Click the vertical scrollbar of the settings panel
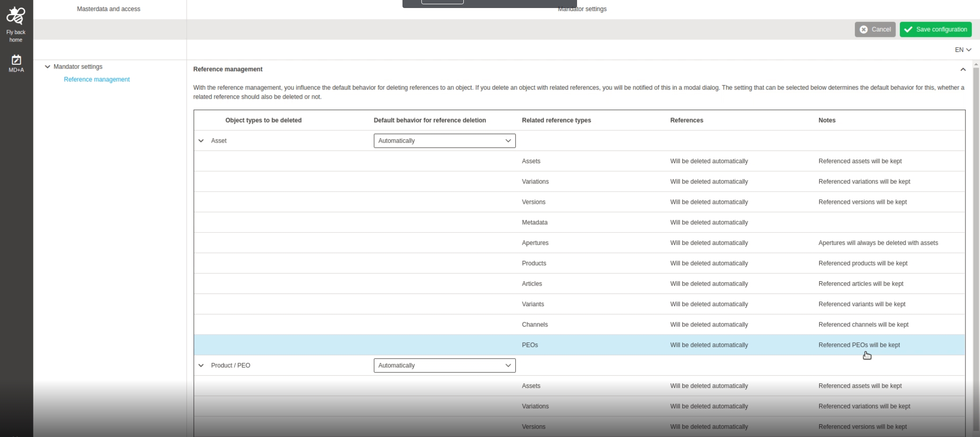980x437 pixels. (x=976, y=249)
